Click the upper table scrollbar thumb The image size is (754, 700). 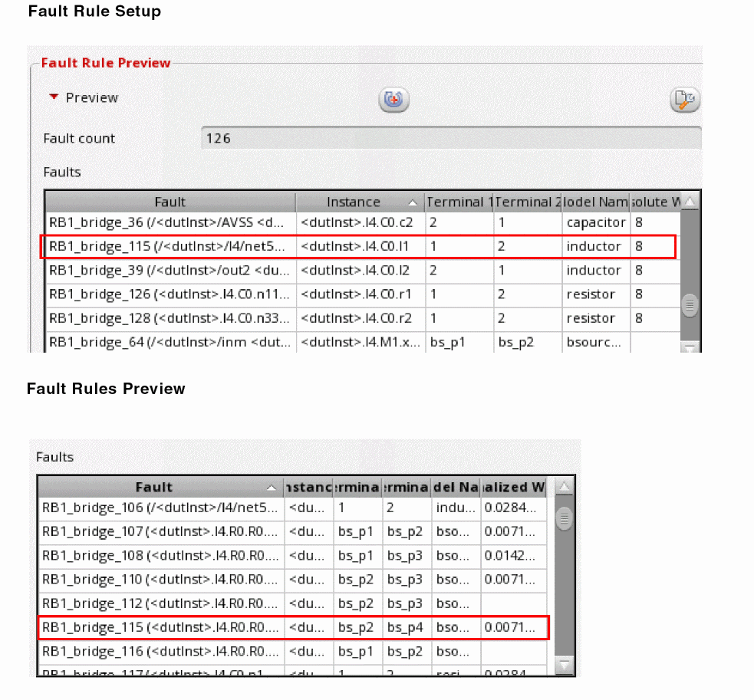(690, 305)
